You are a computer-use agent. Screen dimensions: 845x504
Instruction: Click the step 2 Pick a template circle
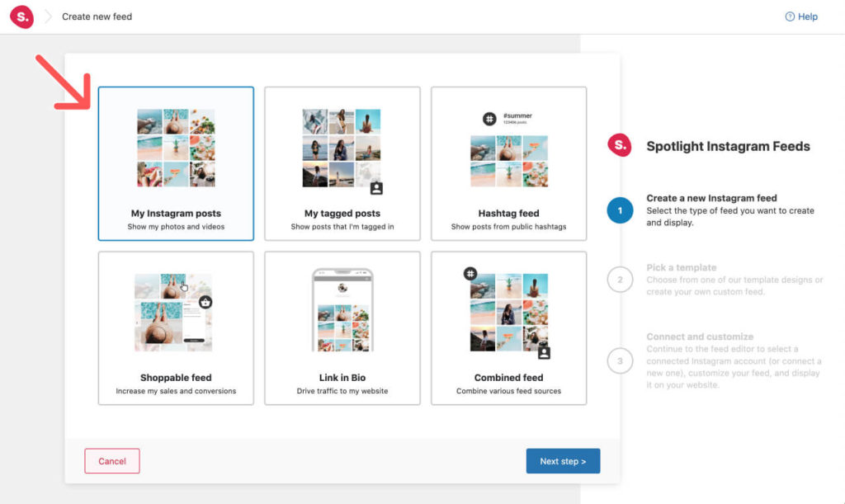pyautogui.click(x=619, y=279)
